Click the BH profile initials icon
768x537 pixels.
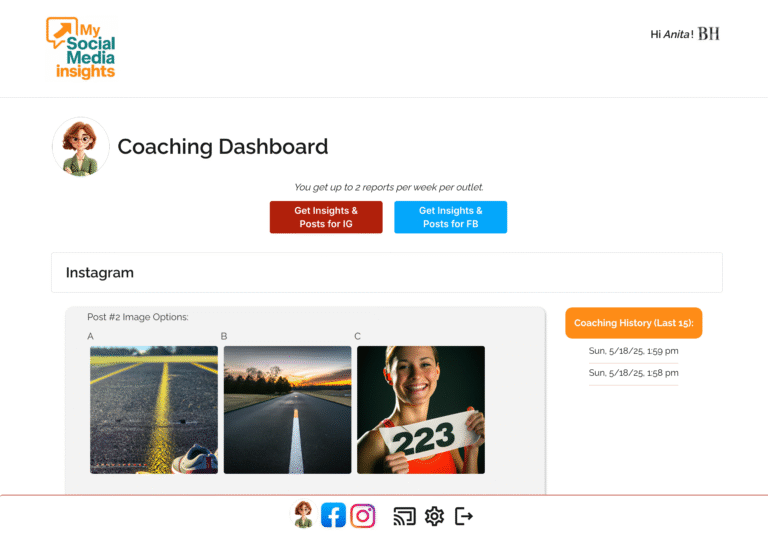pos(708,34)
